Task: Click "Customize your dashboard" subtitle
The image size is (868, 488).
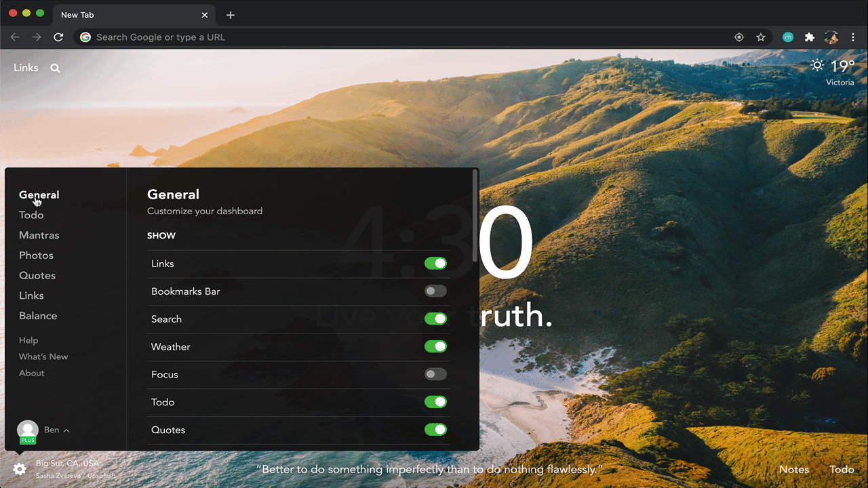Action: click(205, 211)
